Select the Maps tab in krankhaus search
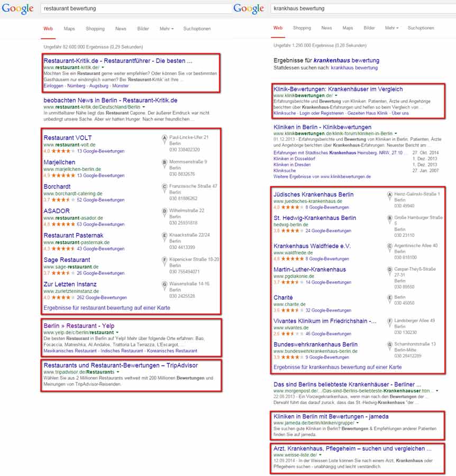The height and width of the screenshot is (476, 456). coord(348,28)
